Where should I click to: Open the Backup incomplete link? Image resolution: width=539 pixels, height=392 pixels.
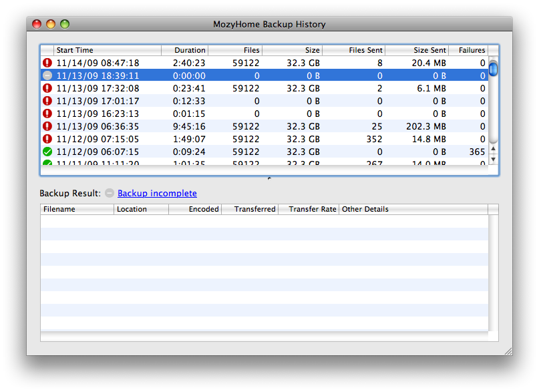click(157, 193)
